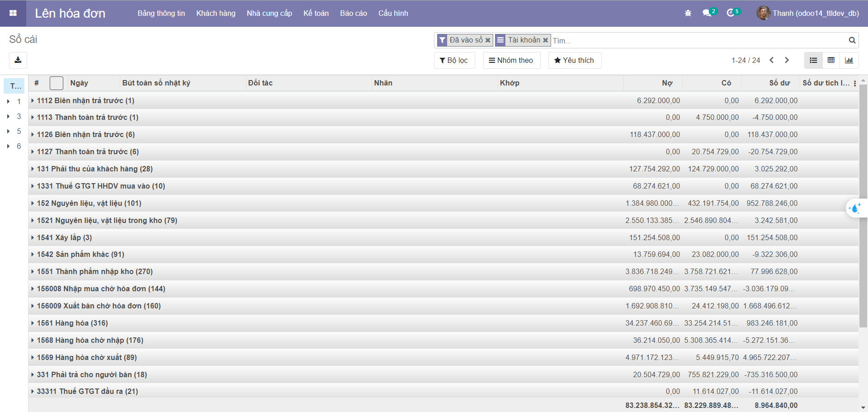This screenshot has width=868, height=412.
Task: Switch to list view
Action: [x=813, y=60]
